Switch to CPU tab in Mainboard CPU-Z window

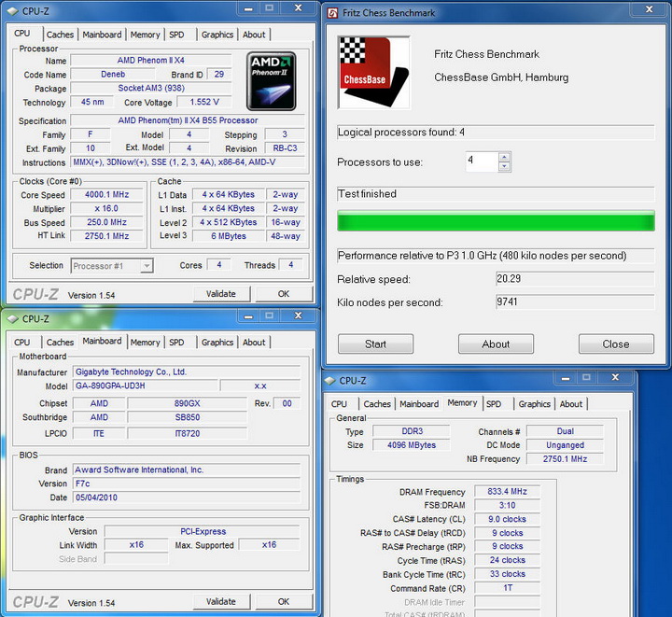pyautogui.click(x=21, y=343)
